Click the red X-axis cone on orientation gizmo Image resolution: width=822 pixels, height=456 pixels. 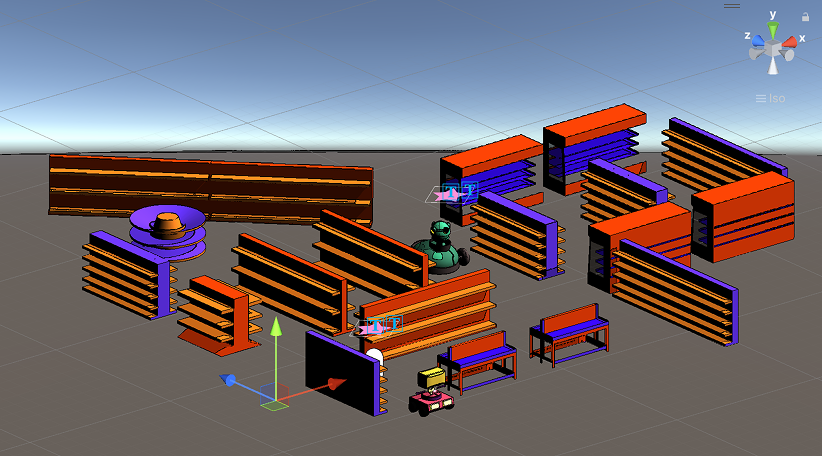pyautogui.click(x=790, y=43)
